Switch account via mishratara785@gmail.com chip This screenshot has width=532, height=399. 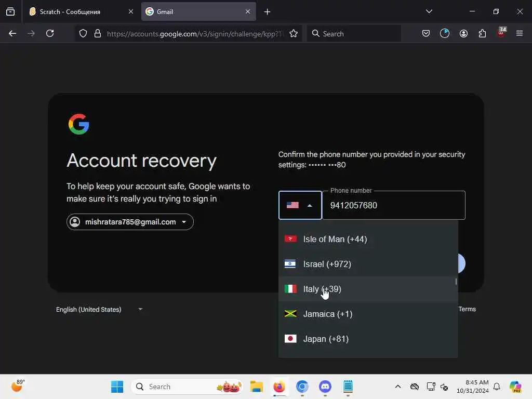coord(130,222)
